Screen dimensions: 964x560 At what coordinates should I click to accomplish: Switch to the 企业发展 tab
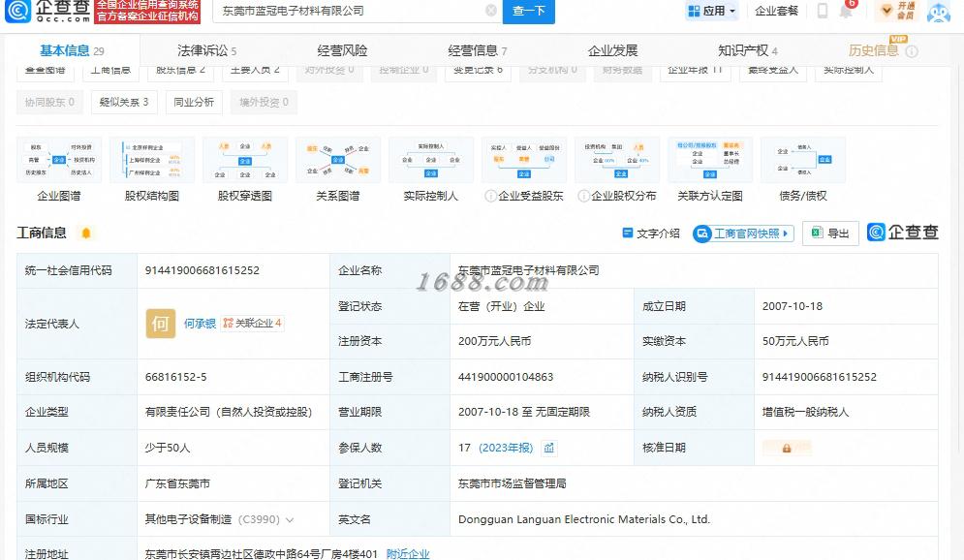(x=612, y=50)
